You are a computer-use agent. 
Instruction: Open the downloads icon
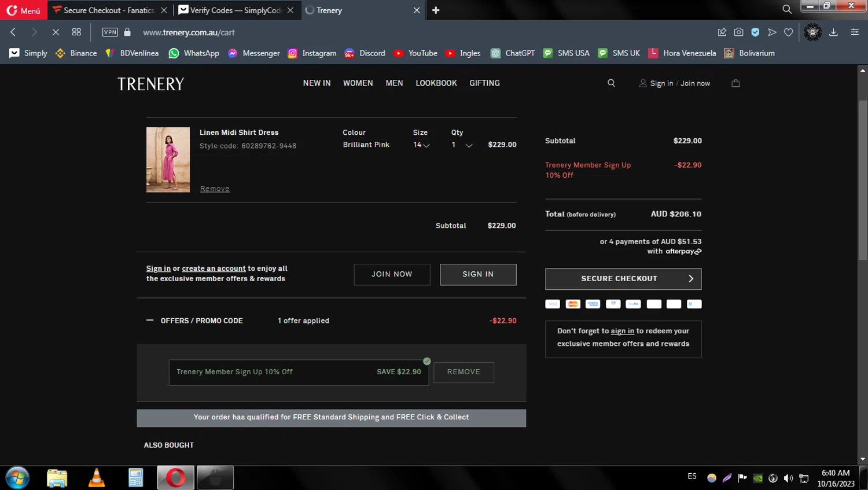click(833, 32)
